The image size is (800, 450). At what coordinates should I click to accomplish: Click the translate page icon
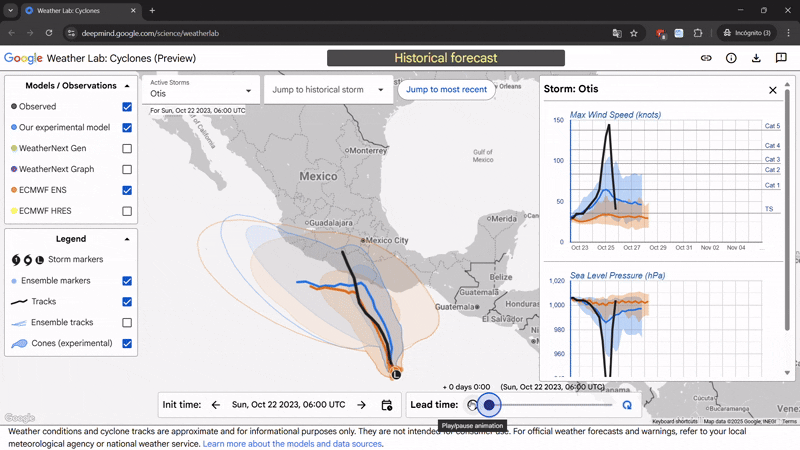[617, 33]
